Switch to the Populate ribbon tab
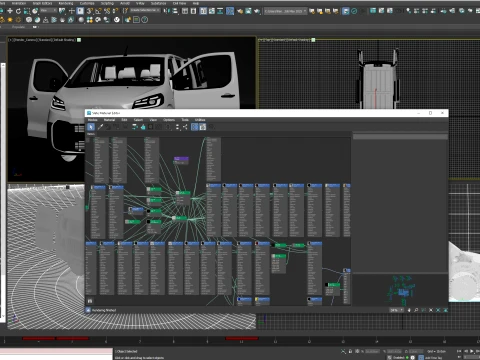Image resolution: width=480 pixels, height=360 pixels. tap(18, 27)
